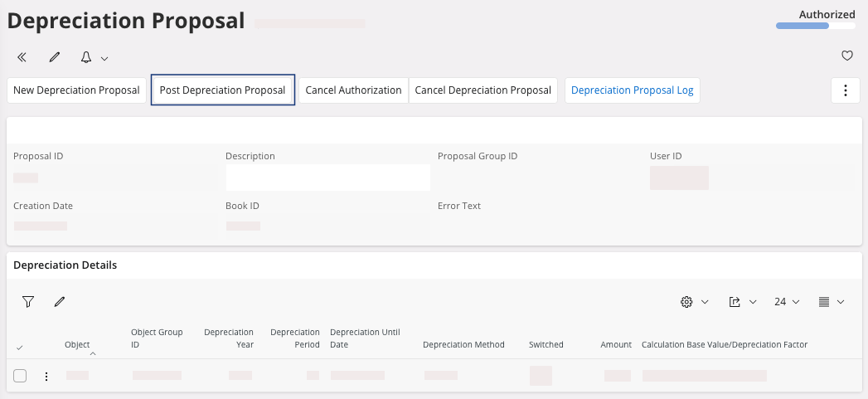Click the pencil edit icon in Depreciation Details
The image size is (868, 399).
click(60, 302)
